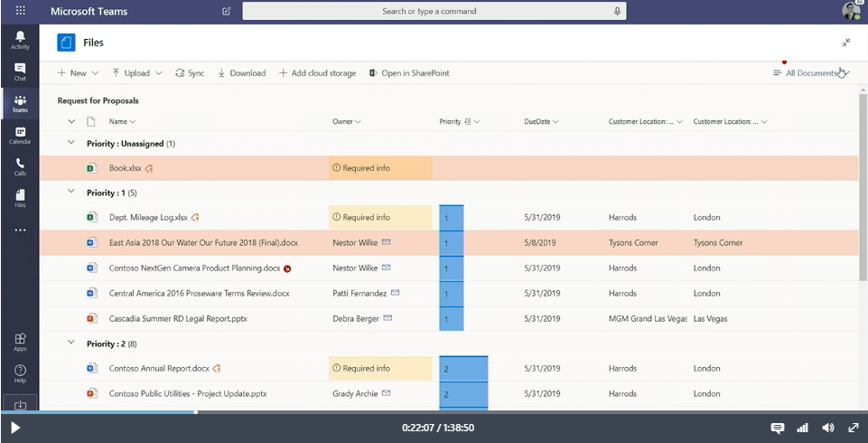This screenshot has height=443, width=868.
Task: Click the video quality bars icon
Action: (802, 428)
